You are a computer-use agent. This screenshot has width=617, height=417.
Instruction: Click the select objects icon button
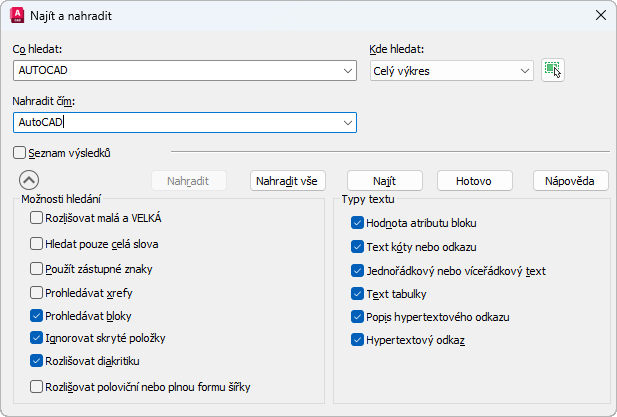[553, 70]
